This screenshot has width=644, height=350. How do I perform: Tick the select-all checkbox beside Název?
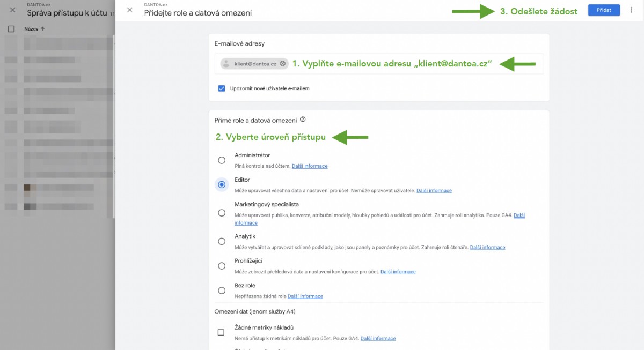[x=11, y=29]
